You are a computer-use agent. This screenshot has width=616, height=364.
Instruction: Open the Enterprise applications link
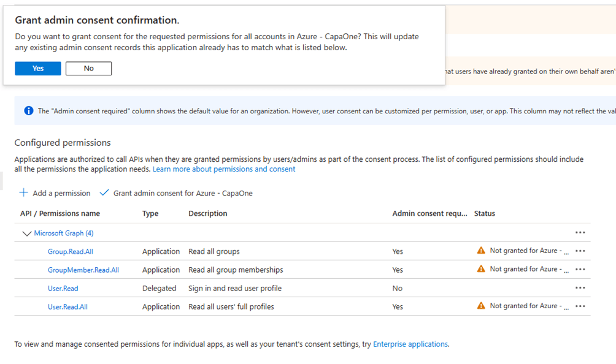(410, 344)
